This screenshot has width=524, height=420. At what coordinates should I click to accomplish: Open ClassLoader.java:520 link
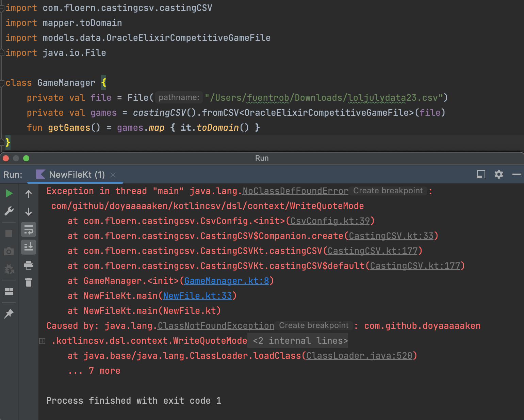pyautogui.click(x=359, y=356)
